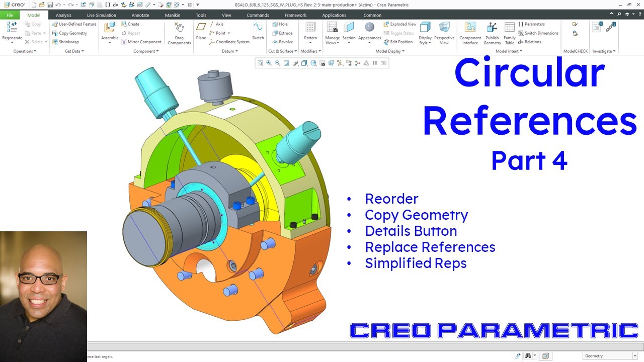Image resolution: width=644 pixels, height=362 pixels.
Task: Click Refit icon in graphics toolbar
Action: 260,63
